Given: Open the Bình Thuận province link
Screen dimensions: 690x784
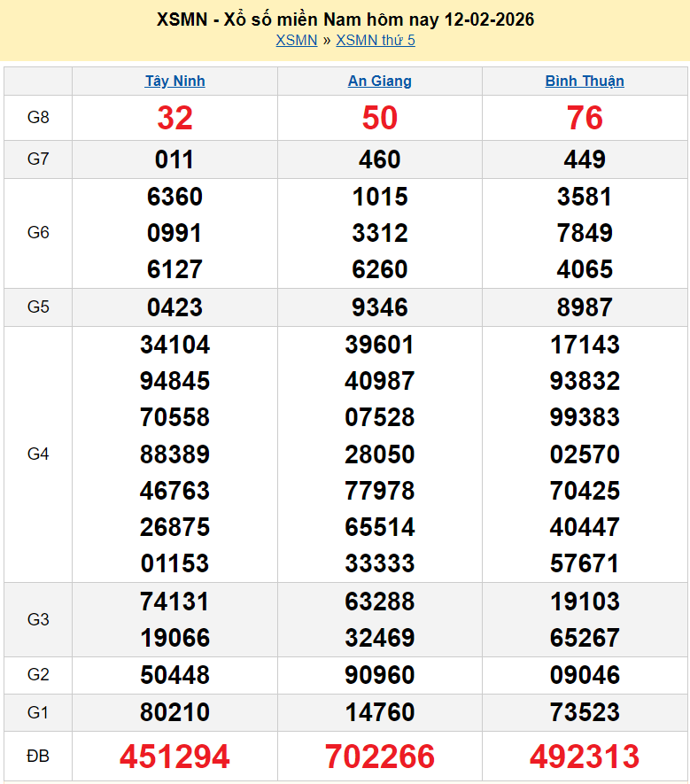Looking at the screenshot, I should (585, 82).
